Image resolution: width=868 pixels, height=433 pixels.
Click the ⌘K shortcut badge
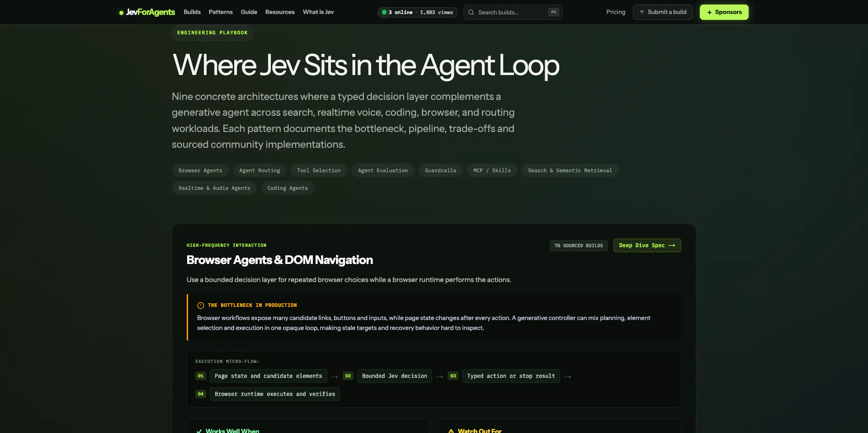point(554,12)
